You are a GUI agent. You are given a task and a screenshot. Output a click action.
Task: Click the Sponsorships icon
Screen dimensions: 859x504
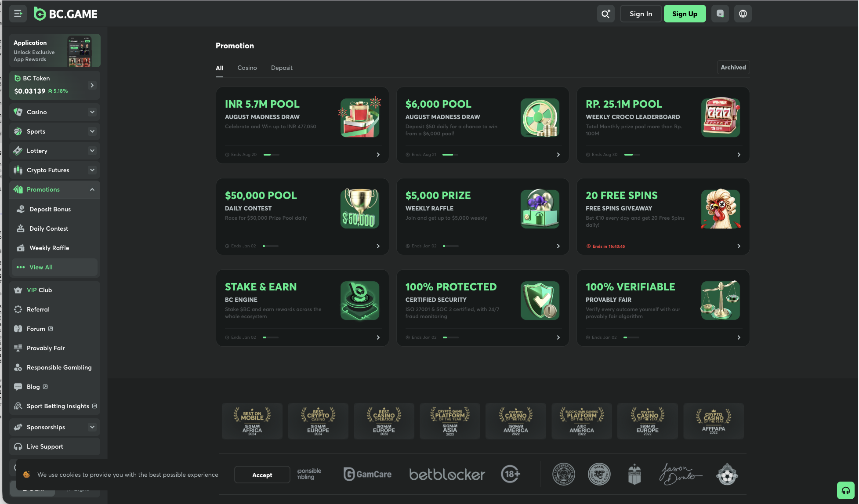[18, 427]
